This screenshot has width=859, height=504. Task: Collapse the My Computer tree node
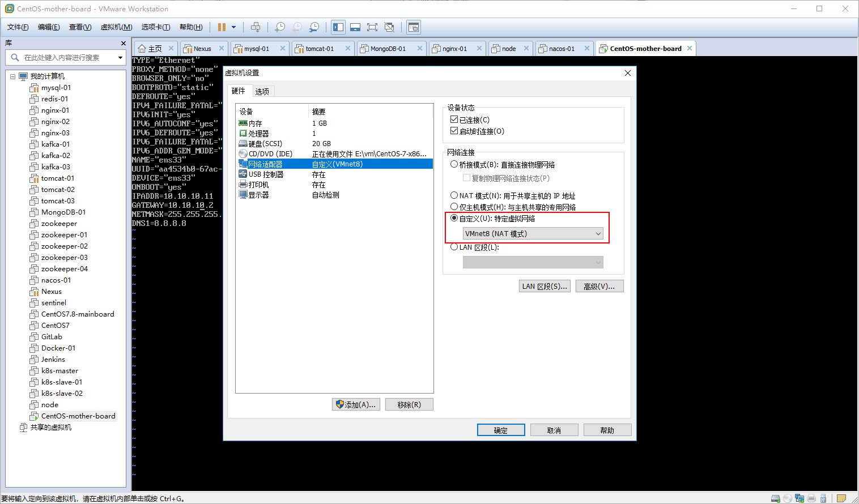[x=12, y=76]
